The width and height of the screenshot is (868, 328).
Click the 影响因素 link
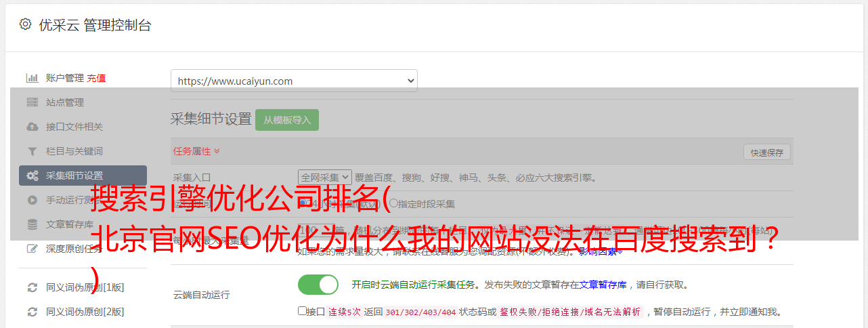pyautogui.click(x=601, y=252)
